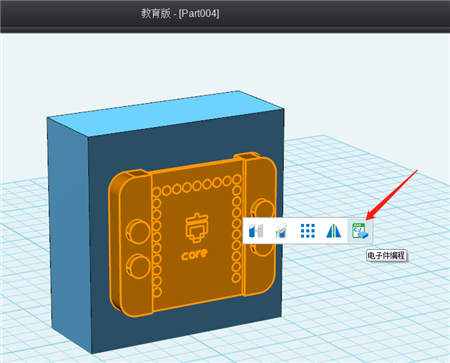
Task: Select the Mirror tool in floating toolbar
Action: (x=334, y=231)
